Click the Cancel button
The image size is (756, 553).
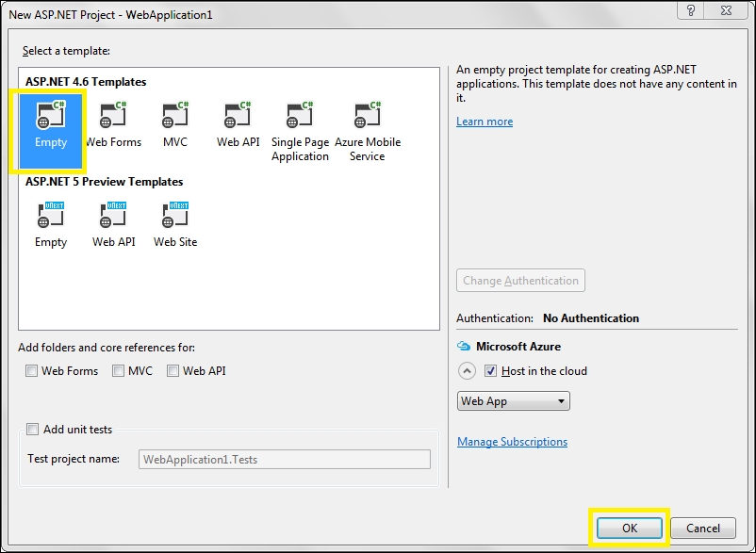(x=703, y=529)
